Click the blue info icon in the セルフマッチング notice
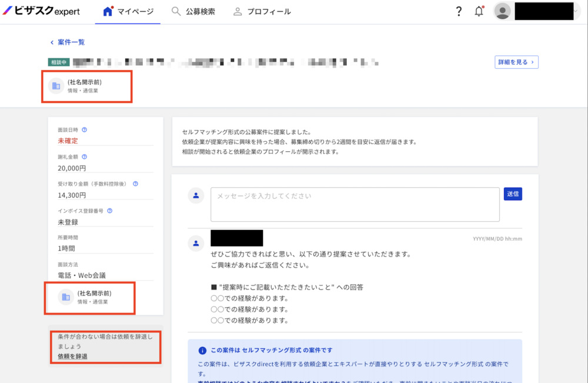This screenshot has width=588, height=383. (202, 351)
